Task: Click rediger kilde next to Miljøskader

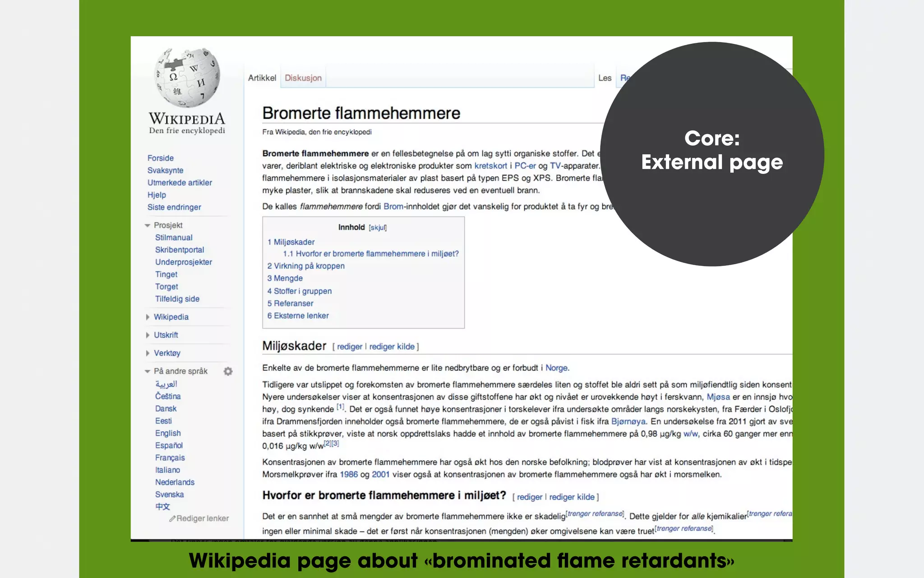Action: tap(392, 347)
